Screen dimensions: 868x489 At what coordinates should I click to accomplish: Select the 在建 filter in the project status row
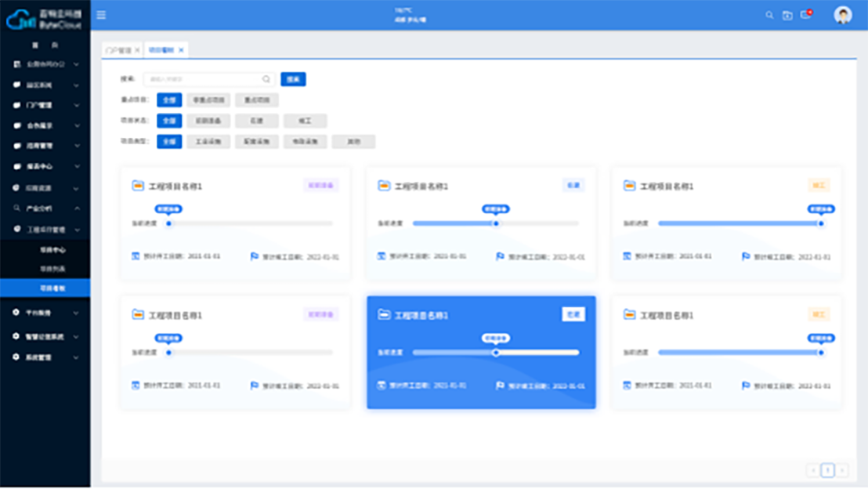coord(257,121)
